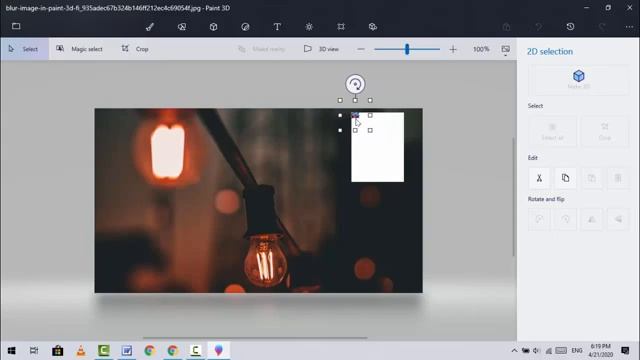Click the Crop button in side panel
This screenshot has height=360, width=640.
605,131
